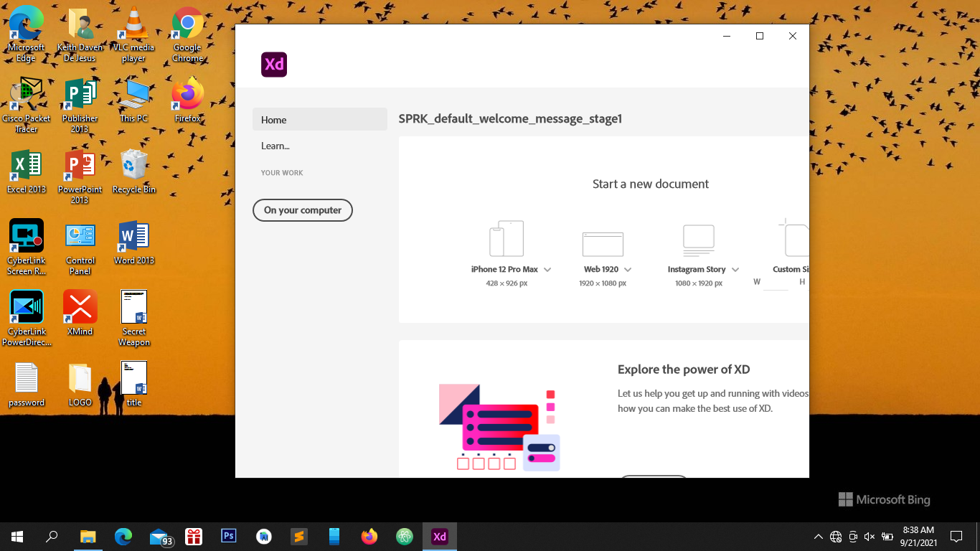Select the Web 1920 artboard icon
The width and height of the screenshot is (980, 551).
coord(603,244)
